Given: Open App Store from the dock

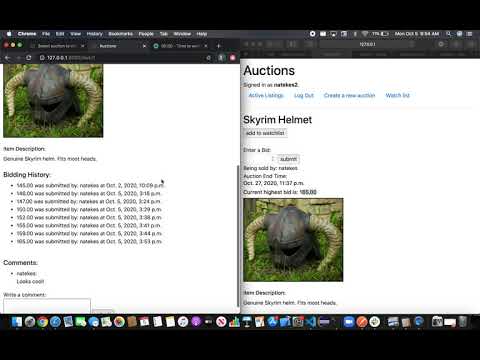Looking at the screenshot, I should click(272, 322).
